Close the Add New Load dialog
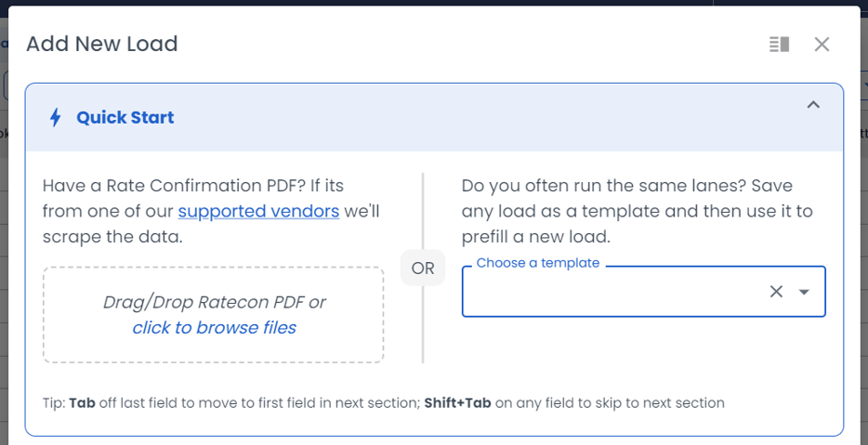Image resolution: width=868 pixels, height=445 pixels. (x=822, y=45)
